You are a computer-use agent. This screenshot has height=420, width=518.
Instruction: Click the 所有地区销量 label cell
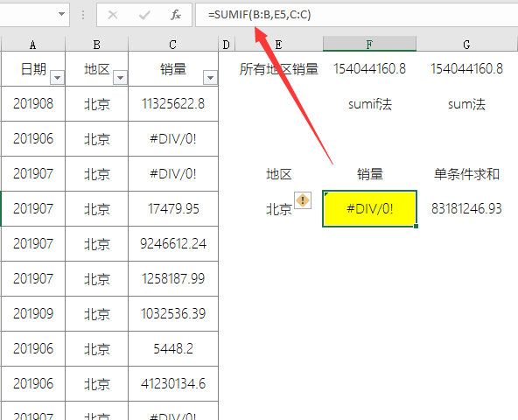pos(279,69)
